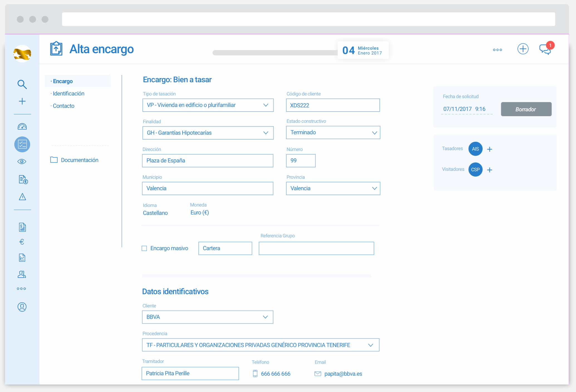Image resolution: width=576 pixels, height=392 pixels.
Task: Add a visitador with the plus icon
Action: click(490, 170)
